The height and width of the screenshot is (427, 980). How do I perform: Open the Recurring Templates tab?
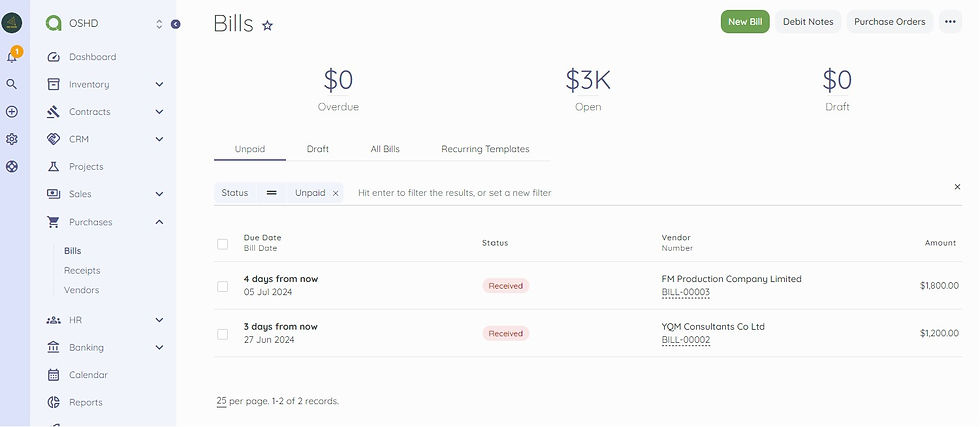click(485, 149)
